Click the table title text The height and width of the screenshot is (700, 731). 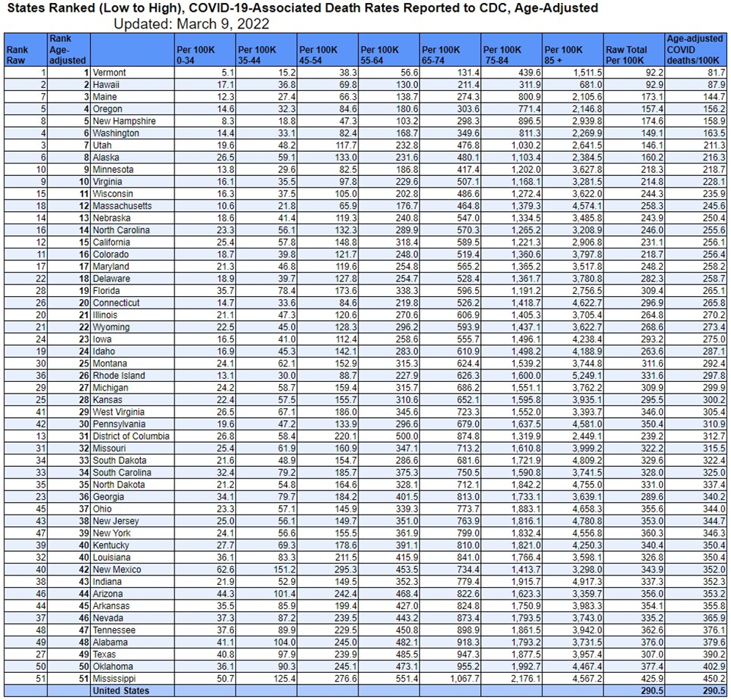[x=301, y=9]
